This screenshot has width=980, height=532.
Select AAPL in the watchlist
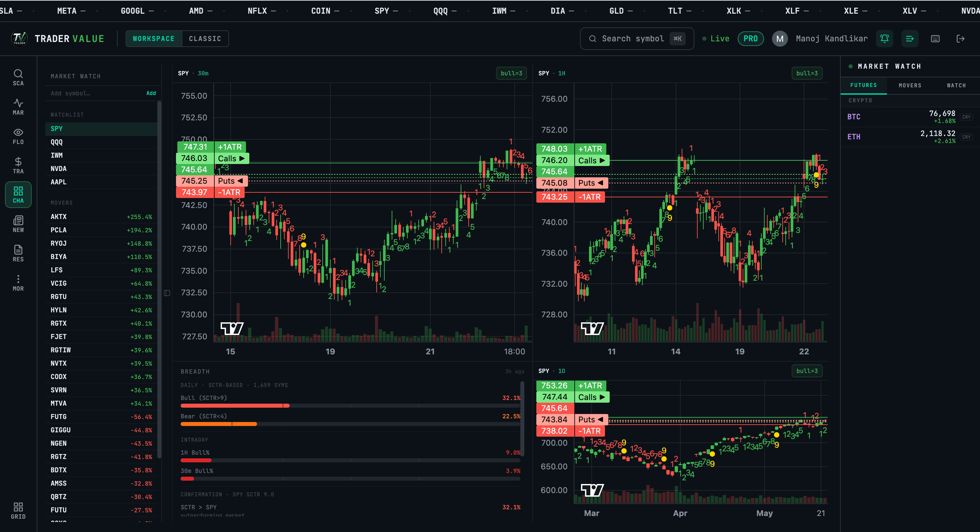click(101, 182)
